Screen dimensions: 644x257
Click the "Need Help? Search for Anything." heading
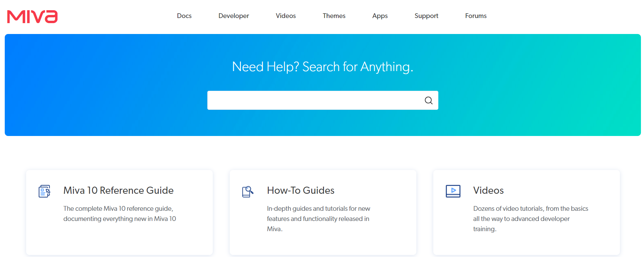323,67
